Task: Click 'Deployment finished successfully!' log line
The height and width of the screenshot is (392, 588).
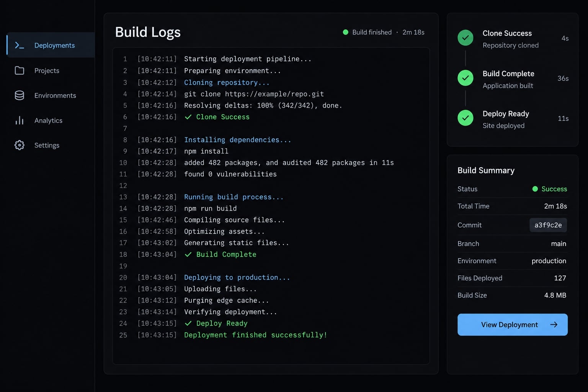Action: pos(255,335)
